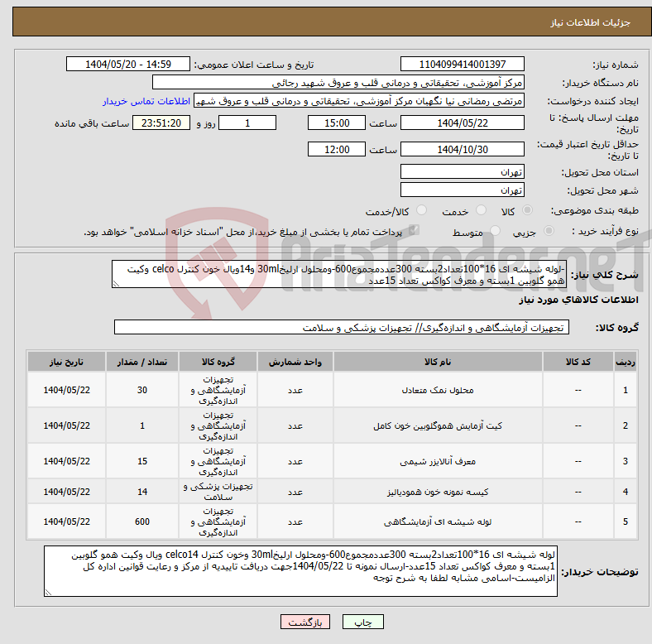The image size is (652, 644).
Task: Click the quantity cell 600
Action: click(x=142, y=521)
